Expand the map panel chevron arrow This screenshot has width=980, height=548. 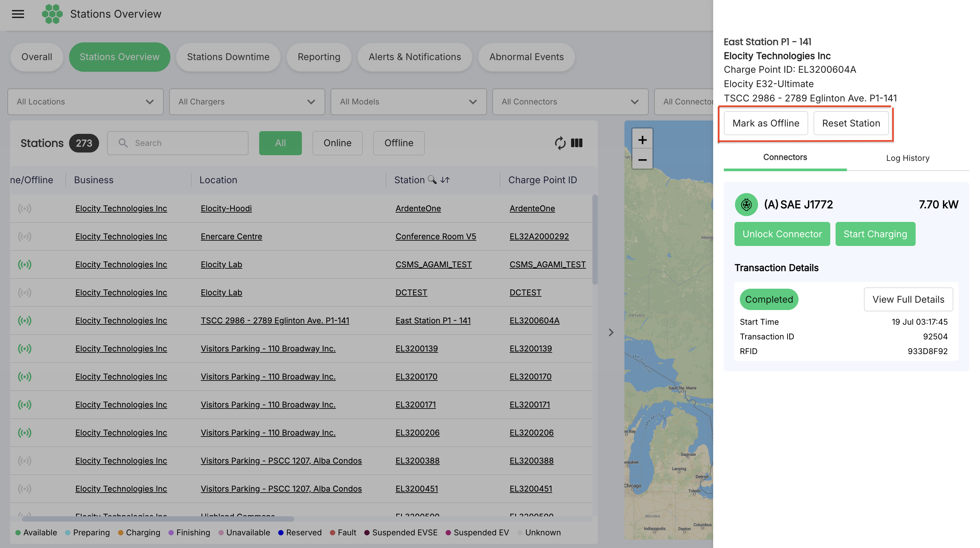point(611,333)
